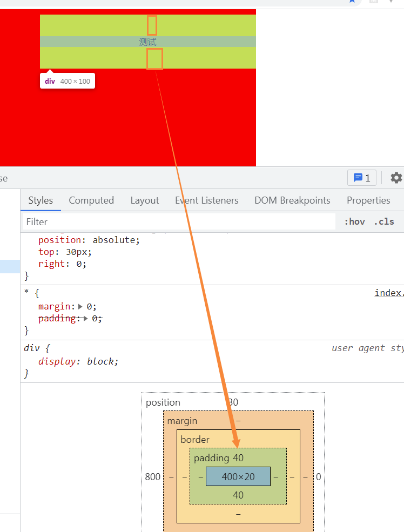
Task: Edit the 'display' property in div rule
Action: tap(57, 361)
